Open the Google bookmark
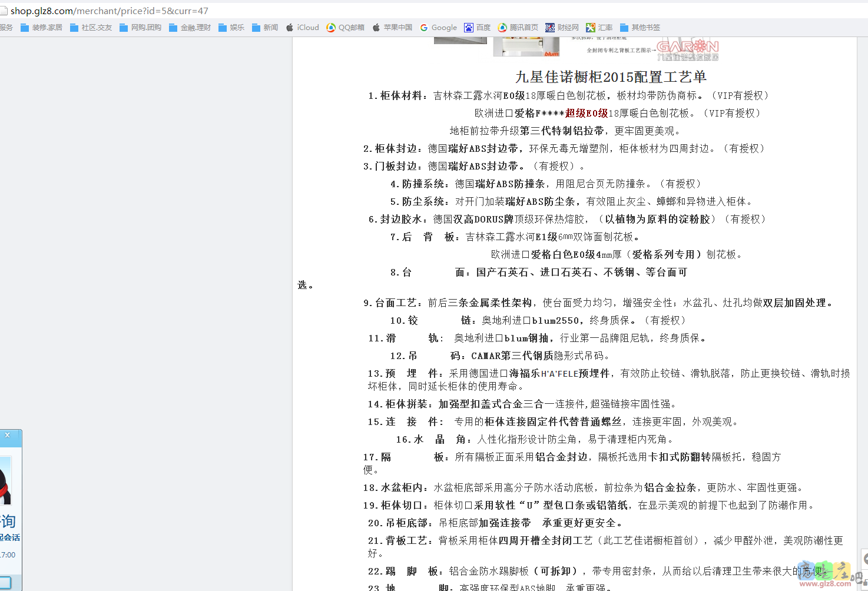The width and height of the screenshot is (868, 591). tap(438, 28)
